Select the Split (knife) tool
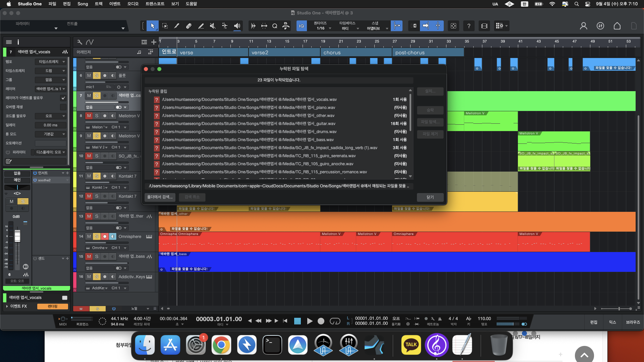The width and height of the screenshot is (644, 362). click(176, 26)
